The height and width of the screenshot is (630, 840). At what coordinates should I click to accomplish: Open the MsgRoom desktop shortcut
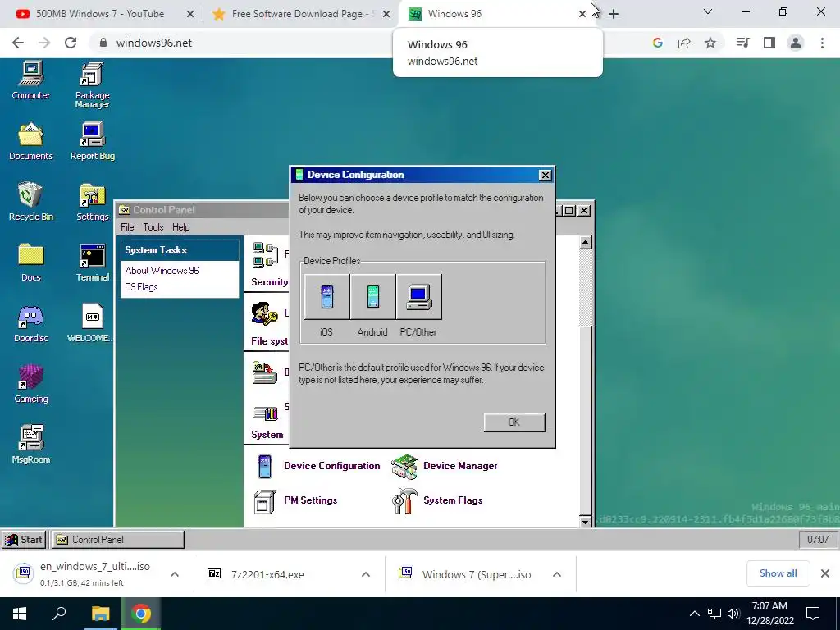(30, 445)
